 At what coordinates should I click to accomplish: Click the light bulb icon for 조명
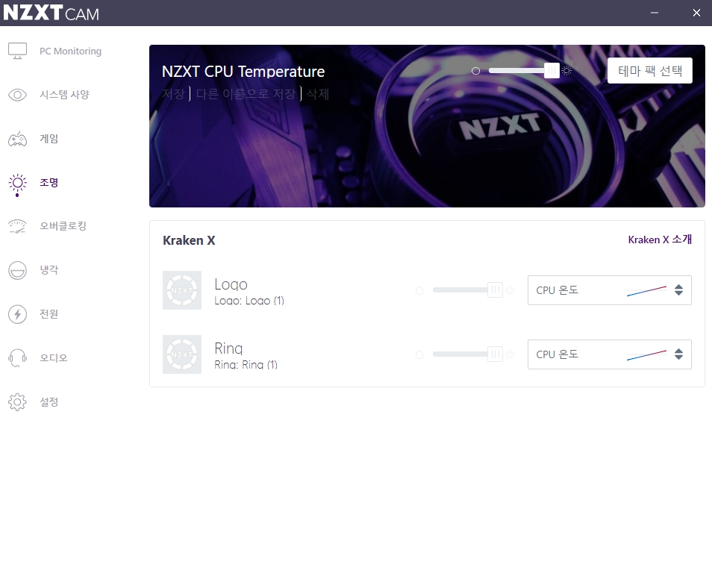[17, 184]
